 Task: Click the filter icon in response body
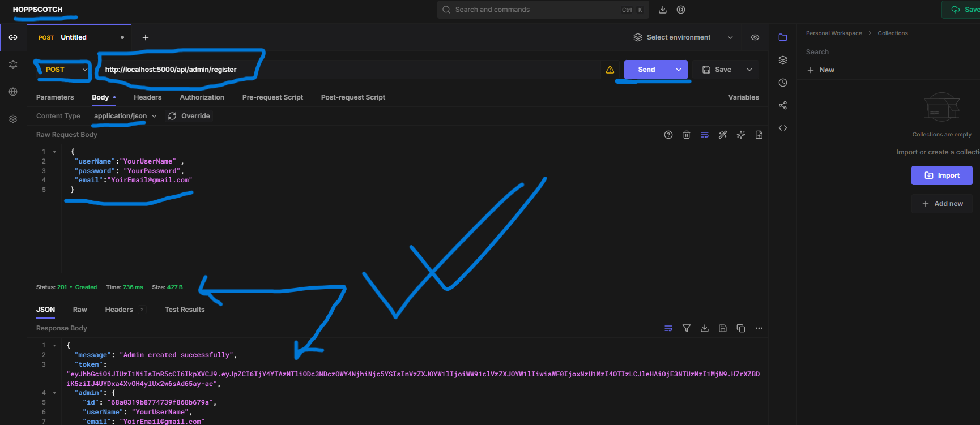pos(687,328)
